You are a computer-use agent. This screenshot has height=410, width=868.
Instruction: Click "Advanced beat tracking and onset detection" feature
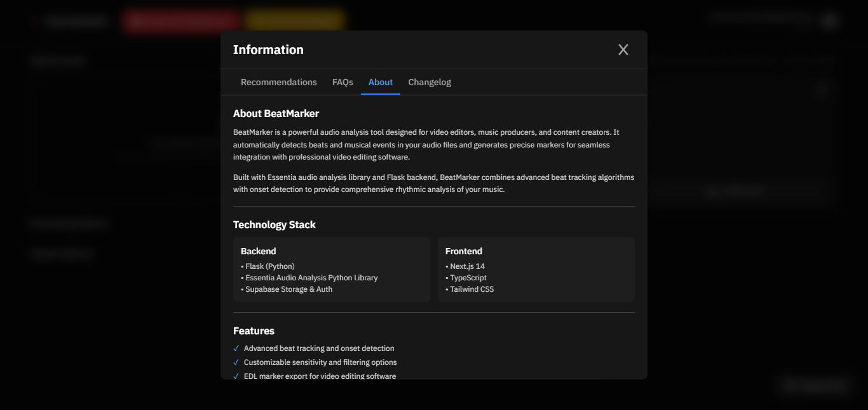(x=319, y=348)
